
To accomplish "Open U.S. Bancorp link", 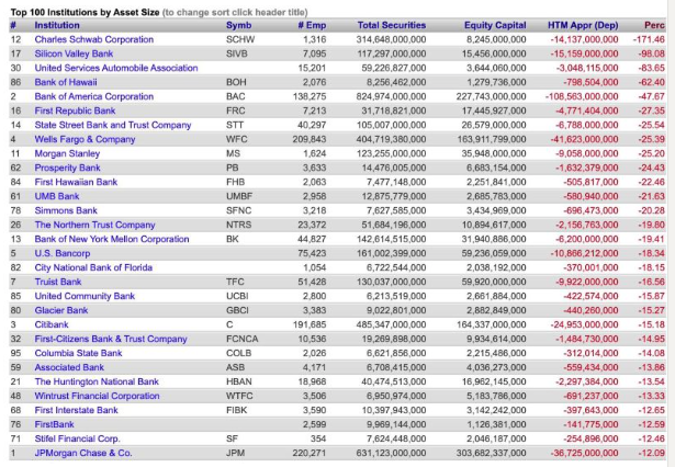I will tap(62, 253).
